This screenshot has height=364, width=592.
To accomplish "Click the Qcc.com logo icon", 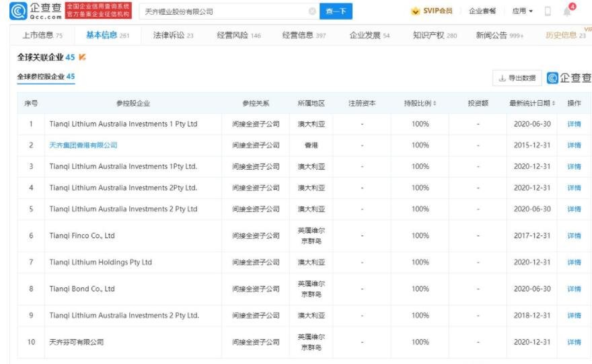I will tap(18, 11).
